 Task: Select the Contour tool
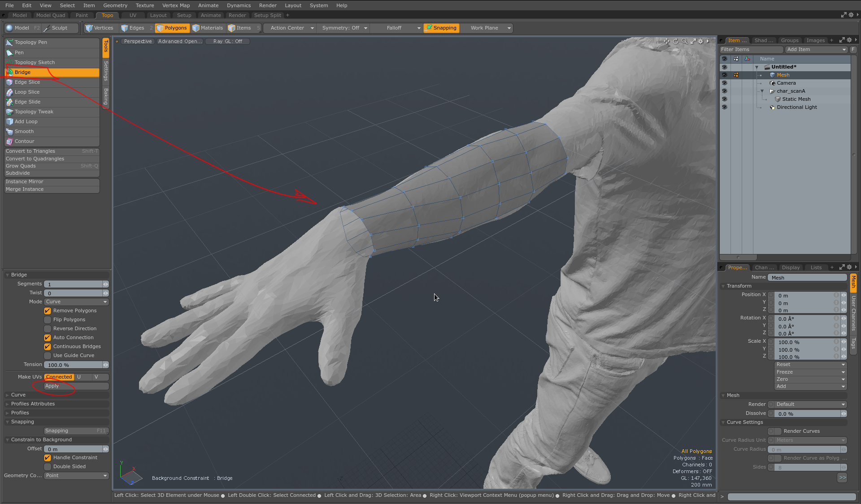tap(24, 141)
